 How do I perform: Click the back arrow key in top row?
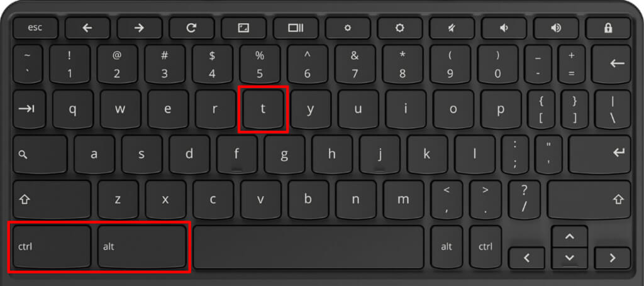pyautogui.click(x=87, y=28)
